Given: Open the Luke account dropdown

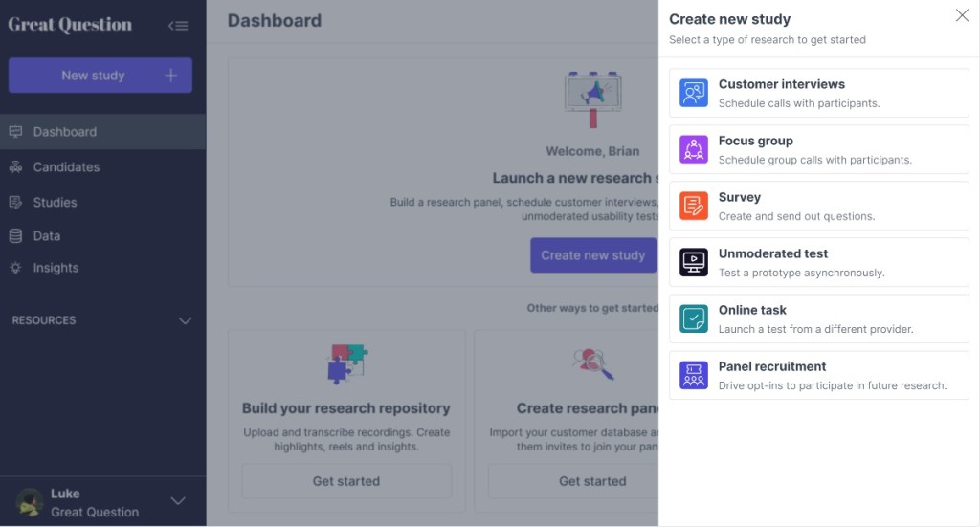Looking at the screenshot, I should (x=178, y=501).
